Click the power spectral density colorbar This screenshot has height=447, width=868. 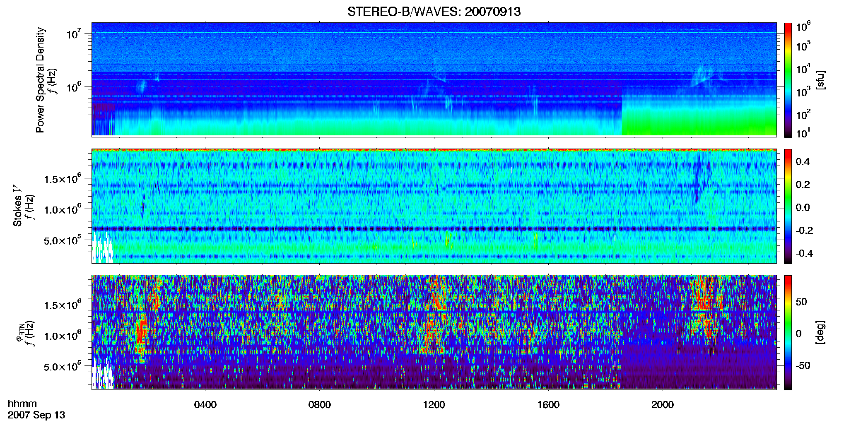coord(788,80)
